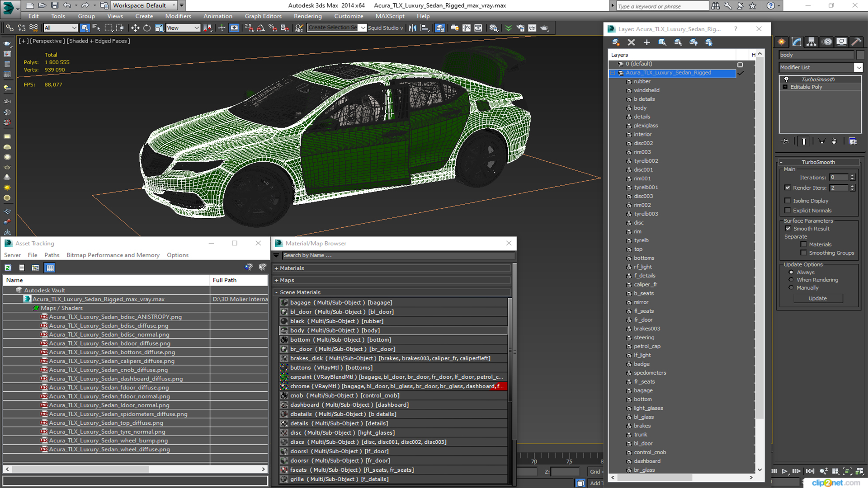The width and height of the screenshot is (868, 488).
Task: Click the Render teapot icon
Action: [x=544, y=28]
